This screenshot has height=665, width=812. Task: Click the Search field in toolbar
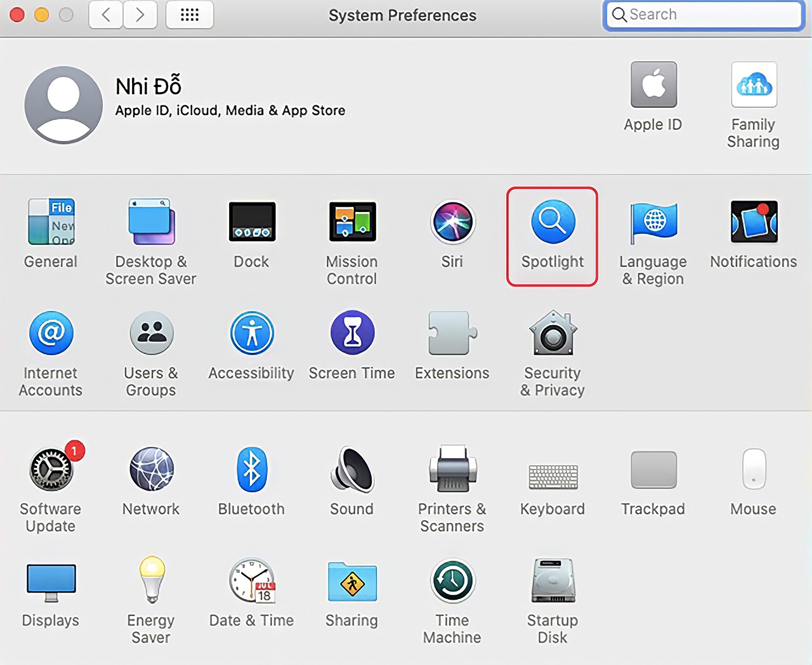(704, 15)
